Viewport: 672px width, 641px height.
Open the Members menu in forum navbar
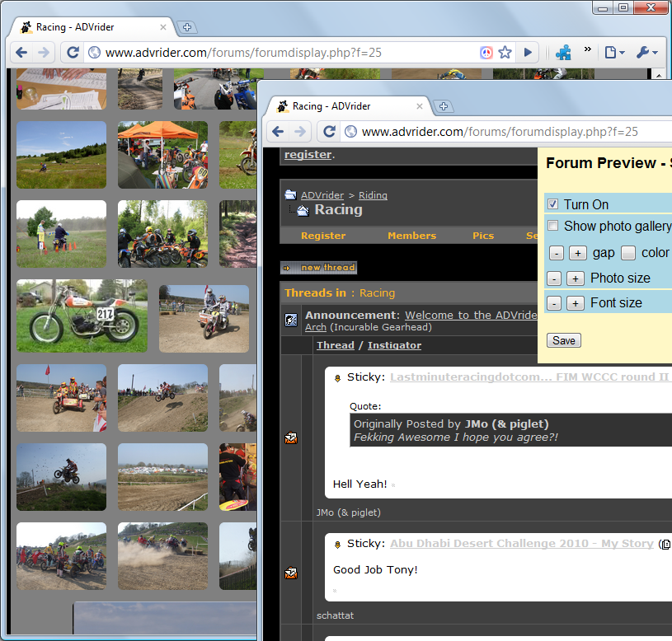point(411,236)
